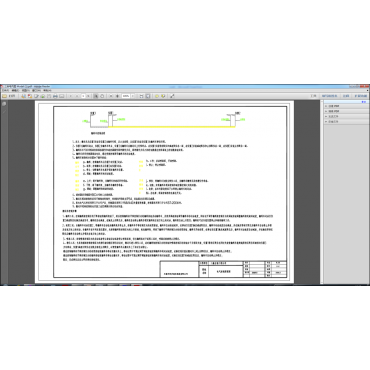Image resolution: width=370 pixels, height=370 pixels.
Task: Save the file with the floppy disk icon
Action: pos(49,96)
